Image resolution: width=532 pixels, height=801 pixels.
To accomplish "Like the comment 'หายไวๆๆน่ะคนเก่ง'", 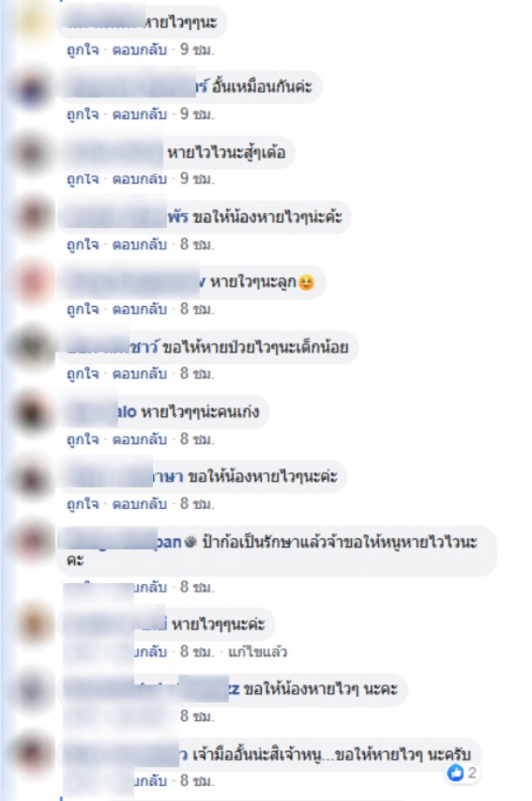I will (83, 439).
